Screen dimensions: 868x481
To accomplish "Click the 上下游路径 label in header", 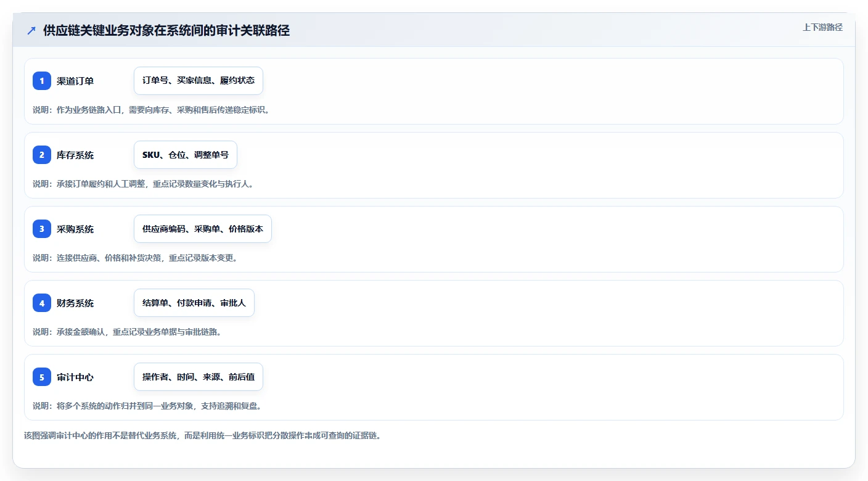I will [x=822, y=27].
